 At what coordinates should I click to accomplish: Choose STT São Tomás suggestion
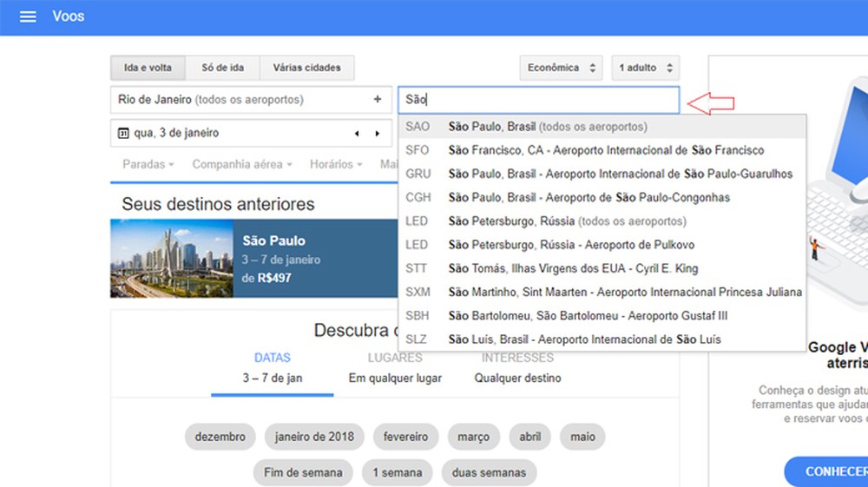602,268
